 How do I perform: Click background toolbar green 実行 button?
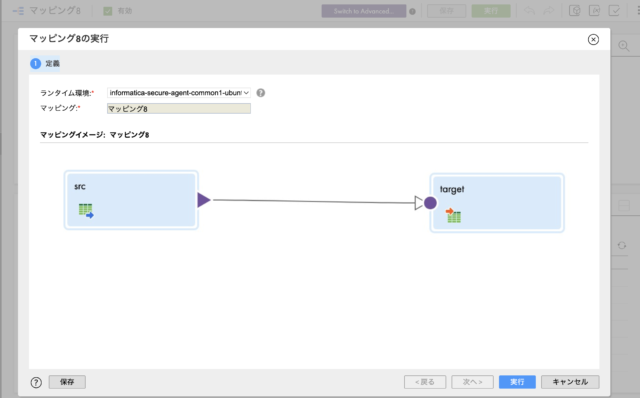point(491,11)
